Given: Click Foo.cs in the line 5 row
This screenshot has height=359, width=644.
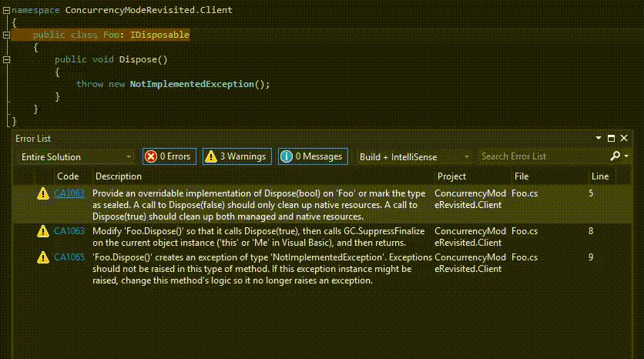Looking at the screenshot, I should click(525, 193).
